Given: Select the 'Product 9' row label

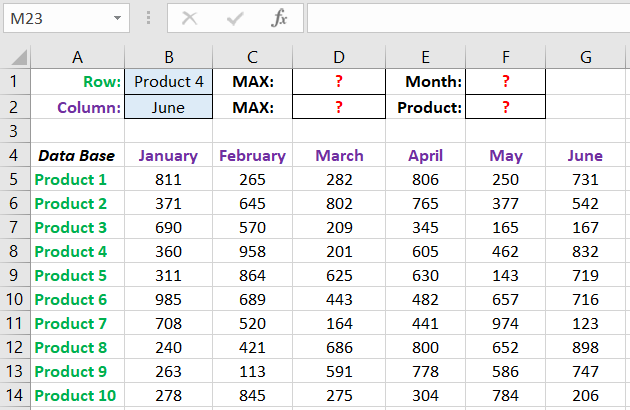Looking at the screenshot, I should [78, 371].
